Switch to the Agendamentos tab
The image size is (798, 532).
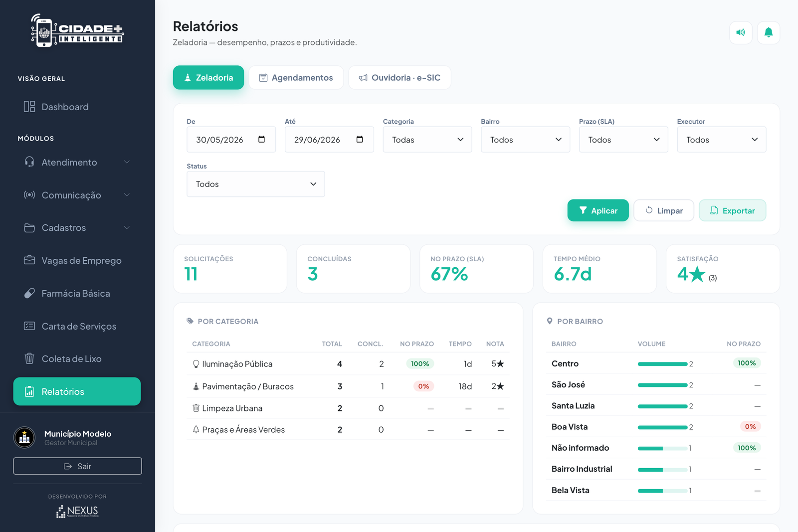click(x=296, y=78)
